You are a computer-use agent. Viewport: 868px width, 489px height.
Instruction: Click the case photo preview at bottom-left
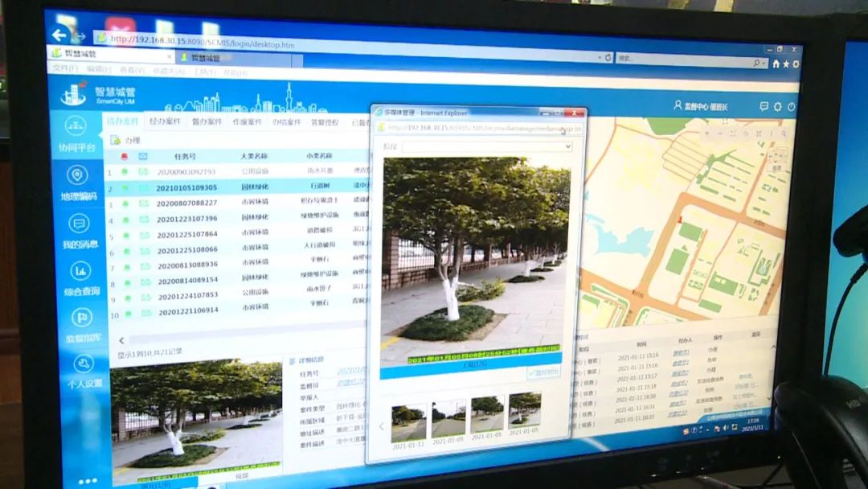click(x=197, y=419)
